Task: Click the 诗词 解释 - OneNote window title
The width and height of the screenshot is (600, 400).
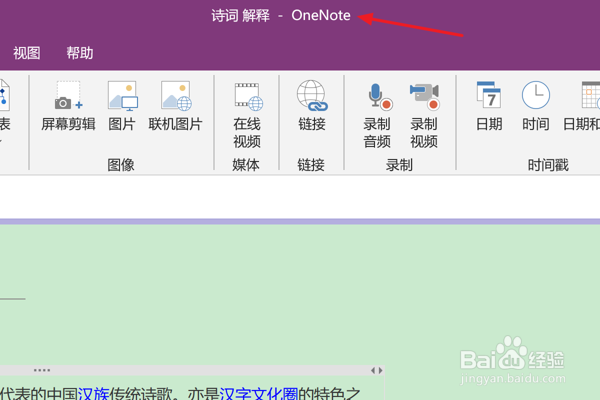Action: [281, 16]
